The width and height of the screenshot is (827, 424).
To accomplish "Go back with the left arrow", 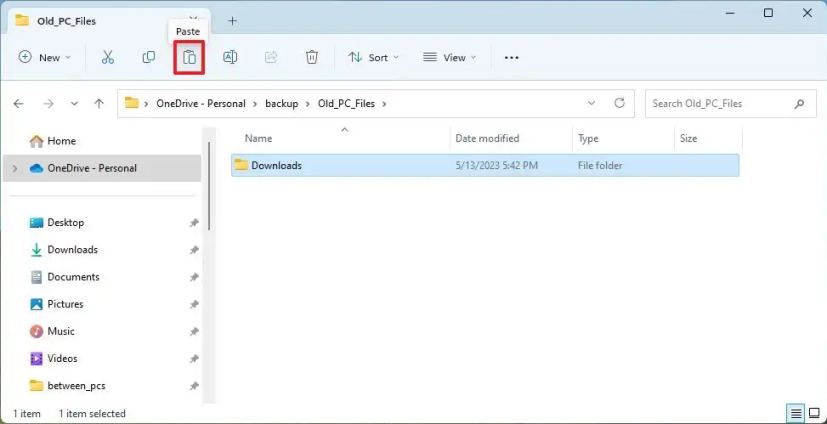I will (x=18, y=104).
